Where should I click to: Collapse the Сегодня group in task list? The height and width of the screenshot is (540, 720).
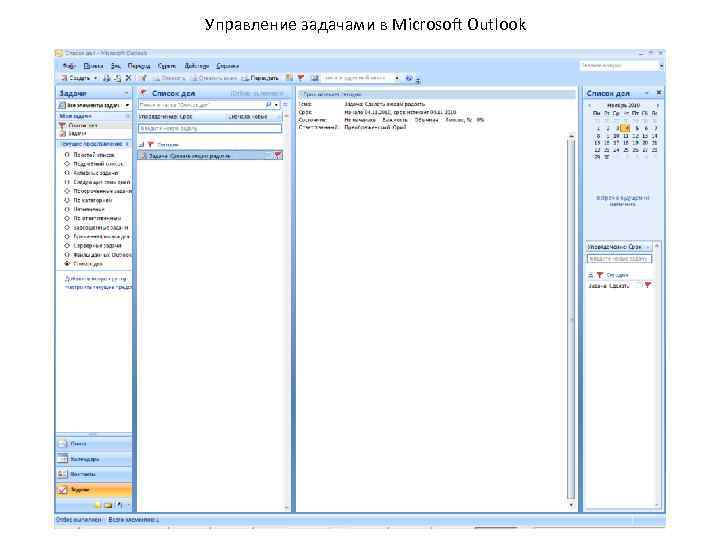click(142, 145)
